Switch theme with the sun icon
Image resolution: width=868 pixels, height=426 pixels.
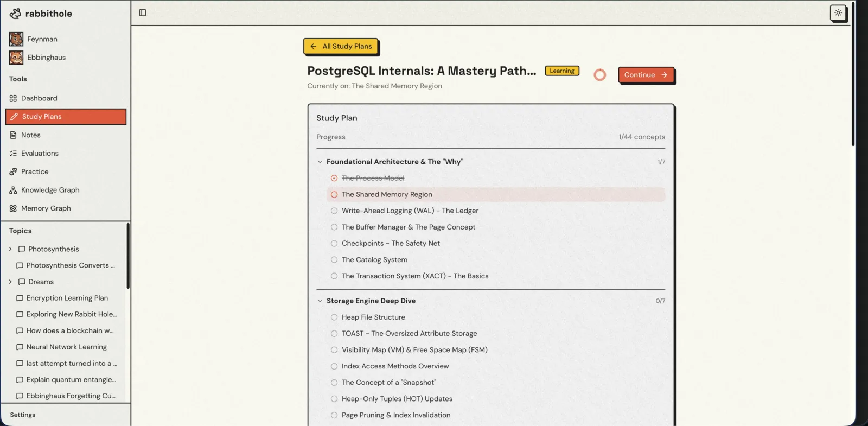(838, 12)
